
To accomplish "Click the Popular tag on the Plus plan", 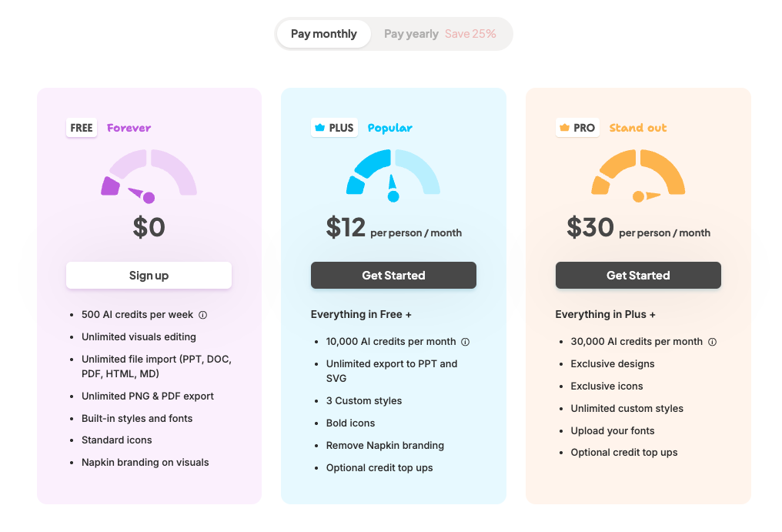I will coord(390,129).
